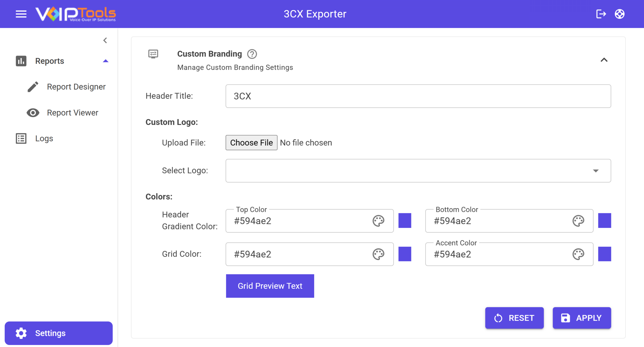Image resolution: width=644 pixels, height=347 pixels.
Task: Click the Custom Branding heading
Action: point(210,54)
